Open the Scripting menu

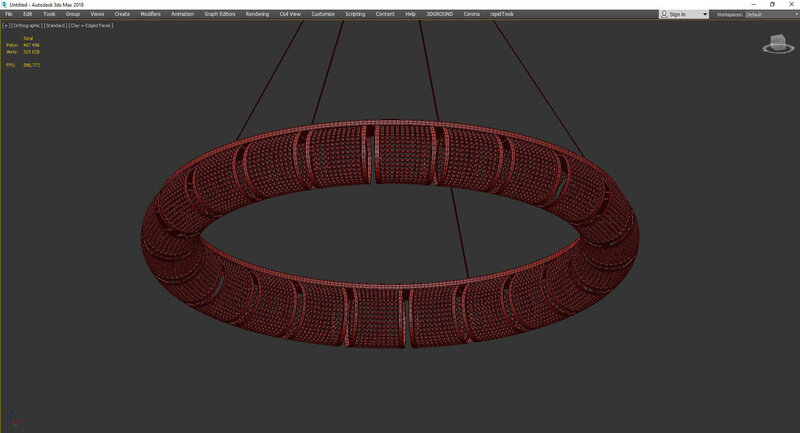coord(355,15)
